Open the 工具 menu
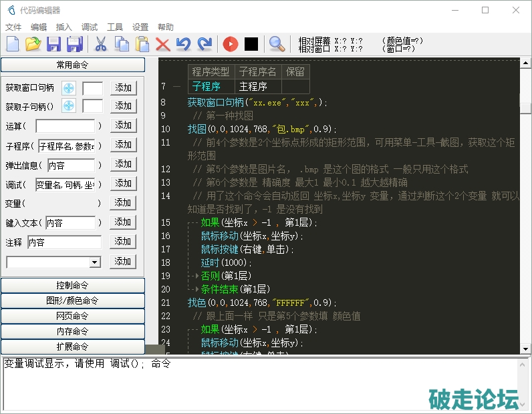Viewport: 532px width, 414px height. pyautogui.click(x=115, y=27)
